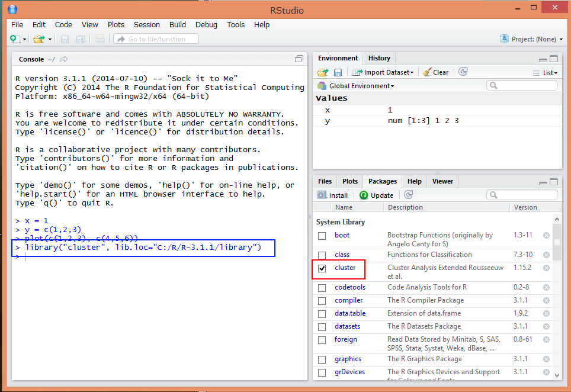This screenshot has width=571, height=392.
Task: Click the New File toolbar icon
Action: tap(15, 39)
